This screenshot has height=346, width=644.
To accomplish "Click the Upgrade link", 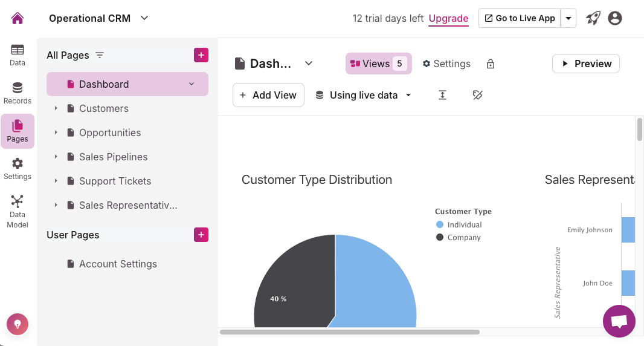I will [x=448, y=18].
